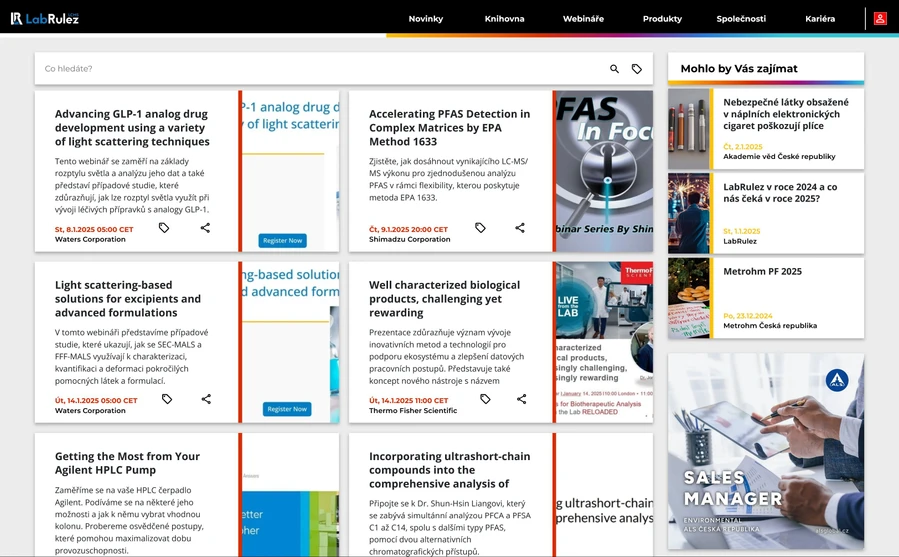Click tag icon on Light scattering-based solutions card
The image size is (899, 557).
coord(167,399)
